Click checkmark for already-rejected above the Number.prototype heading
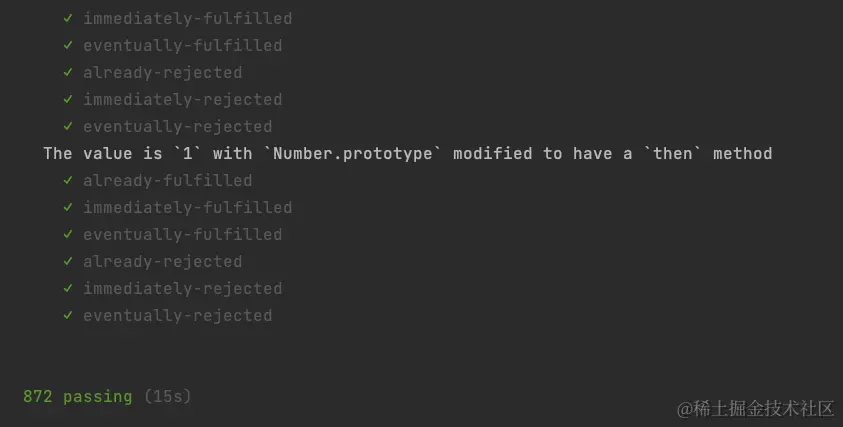Viewport: 843px width, 427px height. (x=68, y=73)
